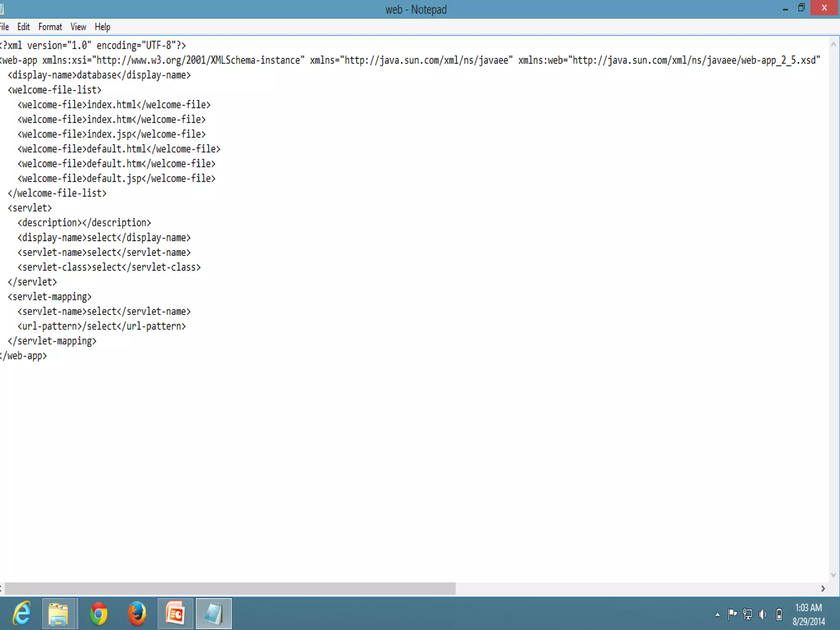Image resolution: width=840 pixels, height=630 pixels.
Task: Open the File menu
Action: pyautogui.click(x=5, y=27)
